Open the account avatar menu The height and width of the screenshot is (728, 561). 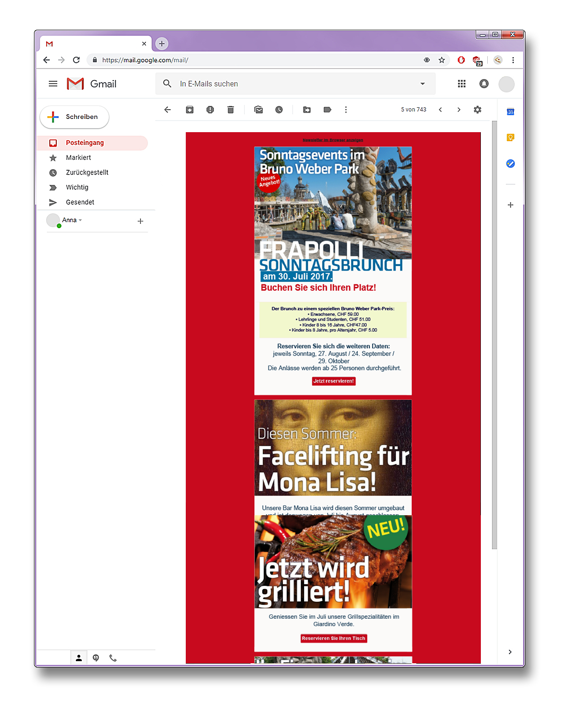click(x=507, y=84)
